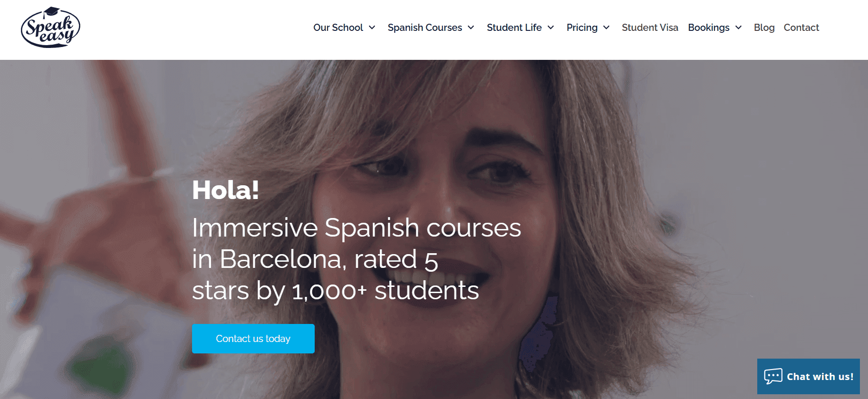868x399 pixels.
Task: Click the chevron next to Our School
Action: coord(373,28)
